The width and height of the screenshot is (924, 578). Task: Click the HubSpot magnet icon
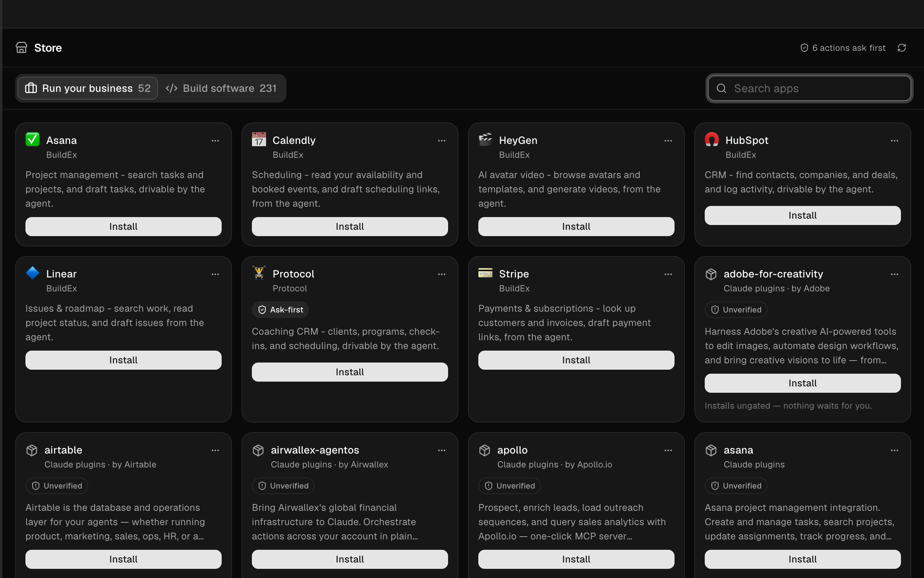tap(712, 140)
